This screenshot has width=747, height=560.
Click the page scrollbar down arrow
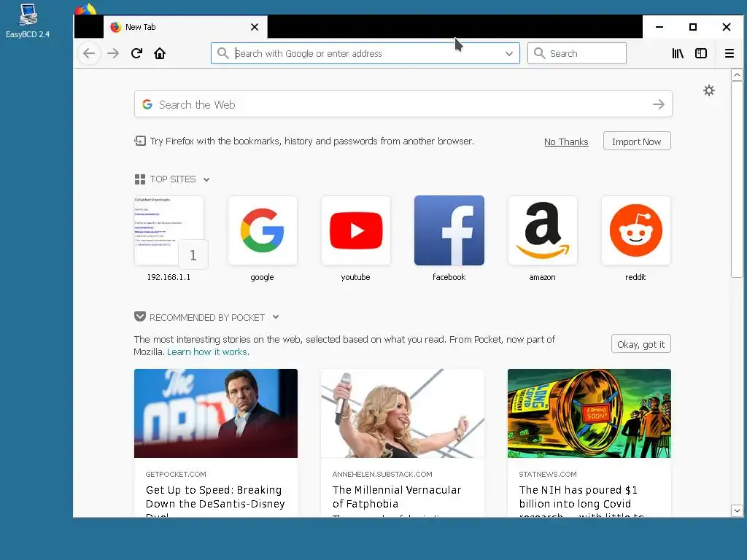[x=737, y=510]
